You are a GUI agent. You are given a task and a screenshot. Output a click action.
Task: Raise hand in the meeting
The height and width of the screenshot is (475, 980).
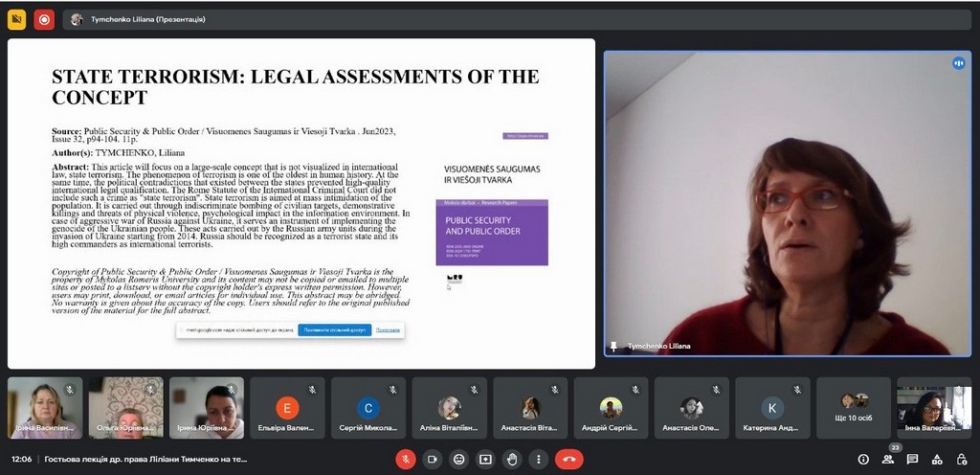click(512, 459)
